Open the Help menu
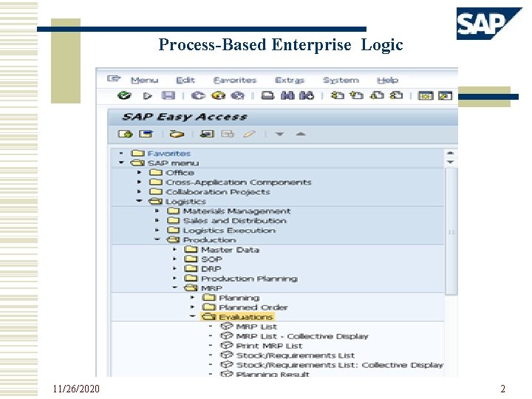This screenshot has height=399, width=532. click(387, 81)
